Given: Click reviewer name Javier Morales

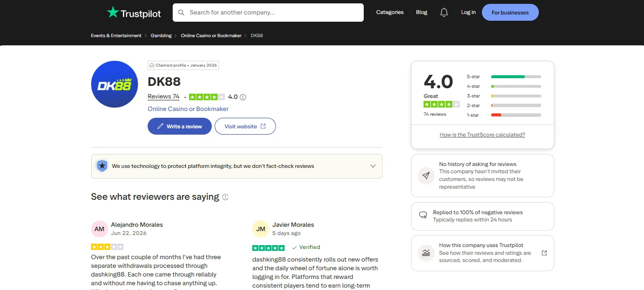Looking at the screenshot, I should coord(293,225).
